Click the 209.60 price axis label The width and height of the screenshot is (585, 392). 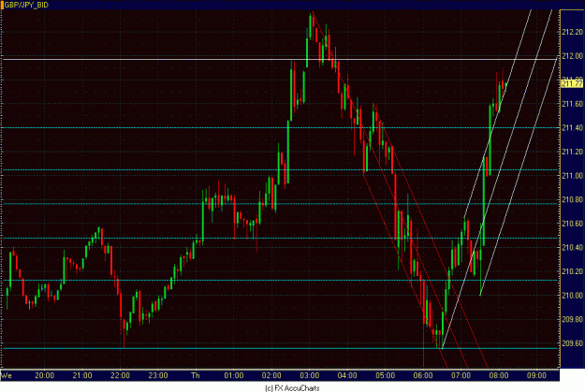tap(572, 343)
